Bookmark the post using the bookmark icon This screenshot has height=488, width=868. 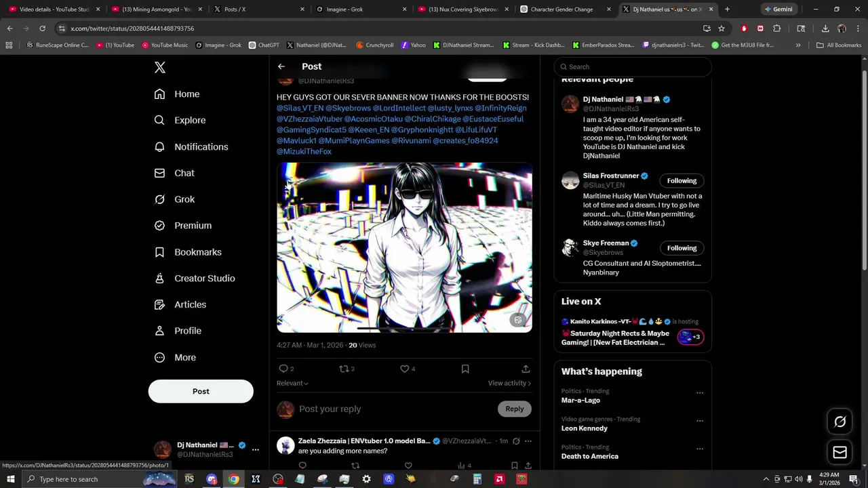465,369
